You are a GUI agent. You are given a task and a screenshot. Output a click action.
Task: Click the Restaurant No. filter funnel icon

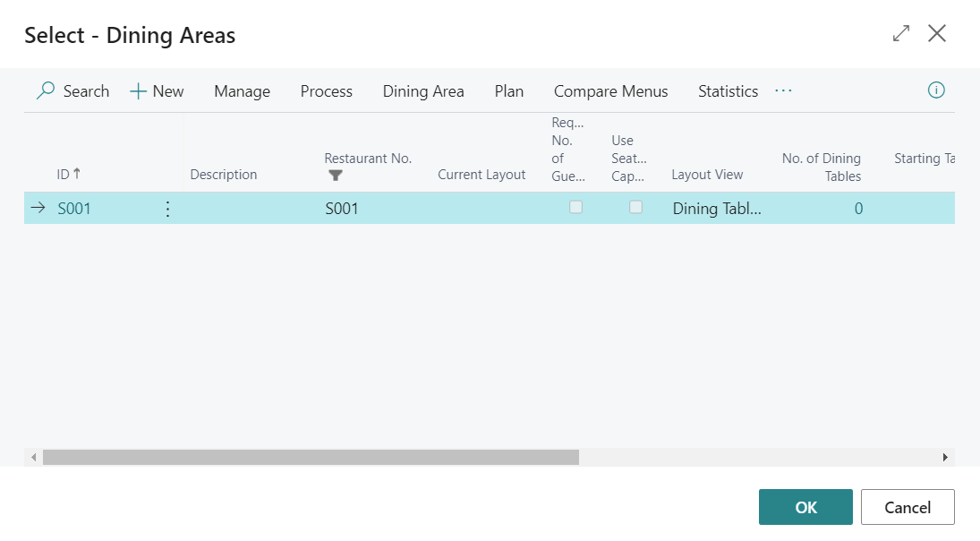pos(336,176)
